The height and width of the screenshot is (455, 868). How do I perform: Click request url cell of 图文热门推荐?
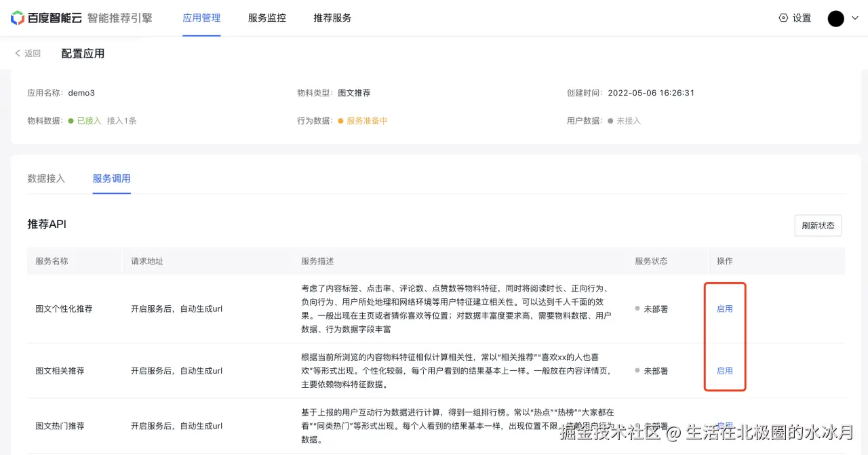click(x=176, y=427)
